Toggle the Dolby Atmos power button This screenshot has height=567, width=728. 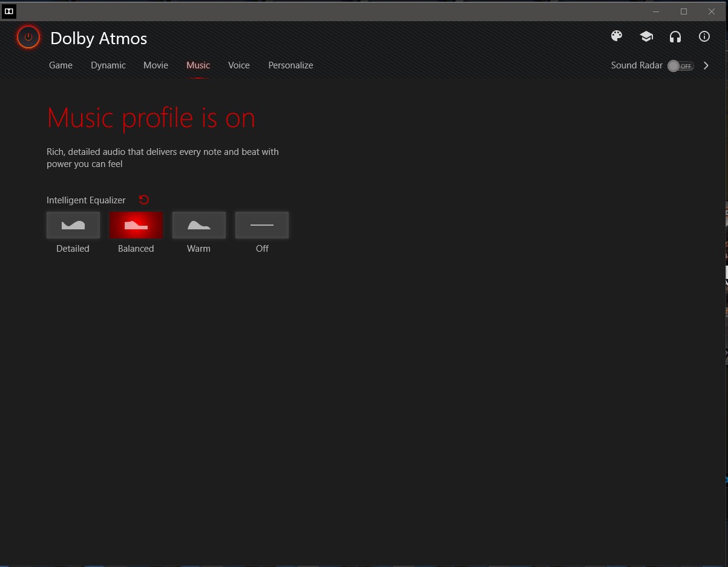[x=28, y=38]
